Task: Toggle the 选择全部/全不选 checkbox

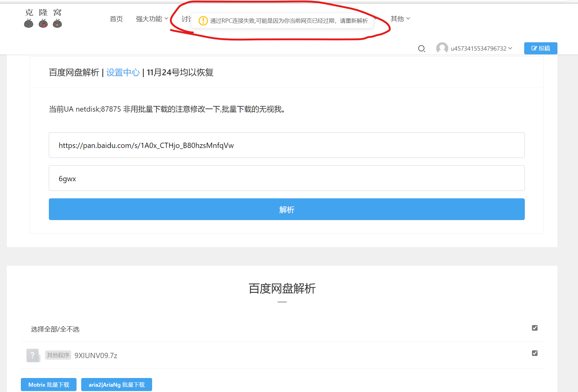Action: click(x=535, y=328)
